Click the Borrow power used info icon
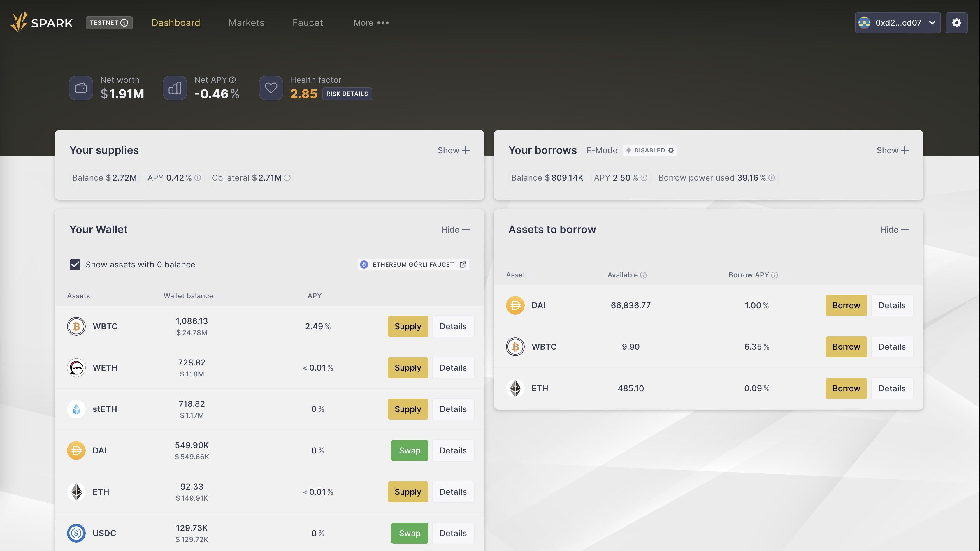The width and height of the screenshot is (980, 551). pos(772,177)
